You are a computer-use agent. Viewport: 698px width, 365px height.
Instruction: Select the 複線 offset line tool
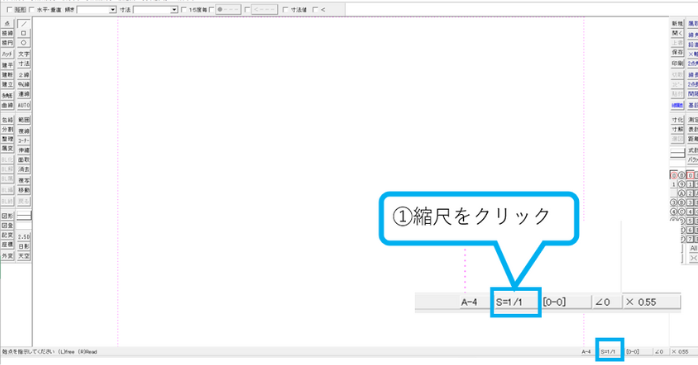coord(24,131)
